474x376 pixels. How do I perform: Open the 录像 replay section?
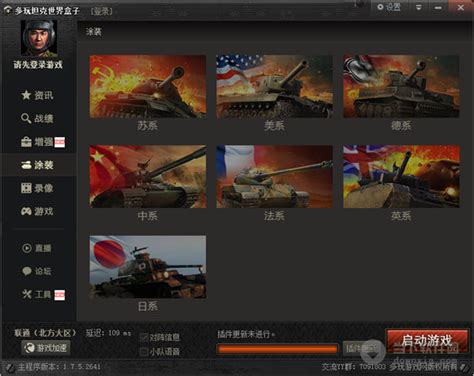coord(37,188)
